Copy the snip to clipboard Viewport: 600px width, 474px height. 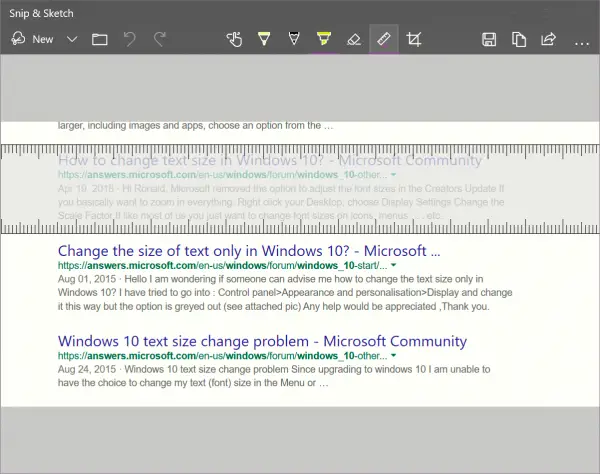tap(518, 39)
